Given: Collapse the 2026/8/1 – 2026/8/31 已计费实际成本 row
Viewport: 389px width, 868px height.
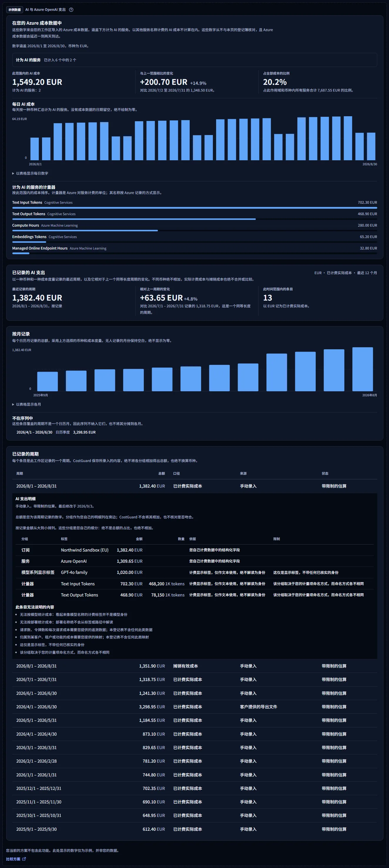Looking at the screenshot, I should click(195, 486).
